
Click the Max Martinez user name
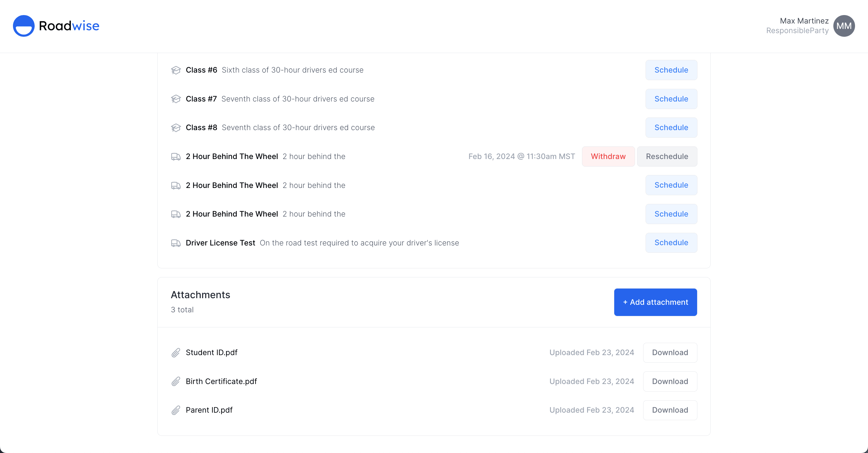(804, 21)
